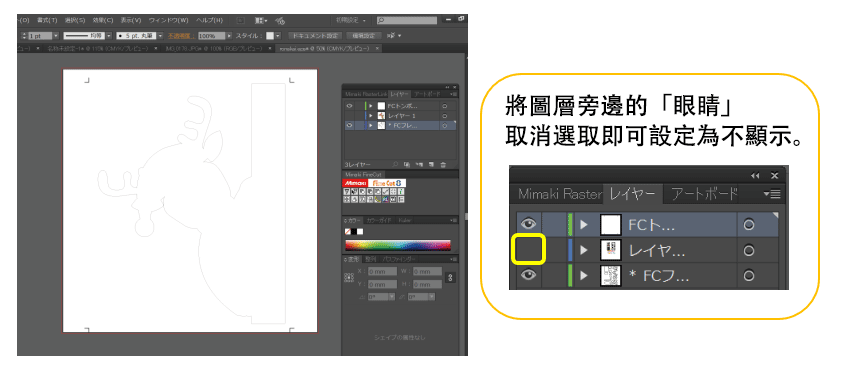Viewport: 844px width, 369px height.
Task: Click the none color swatch in Color panel
Action: coord(348,231)
